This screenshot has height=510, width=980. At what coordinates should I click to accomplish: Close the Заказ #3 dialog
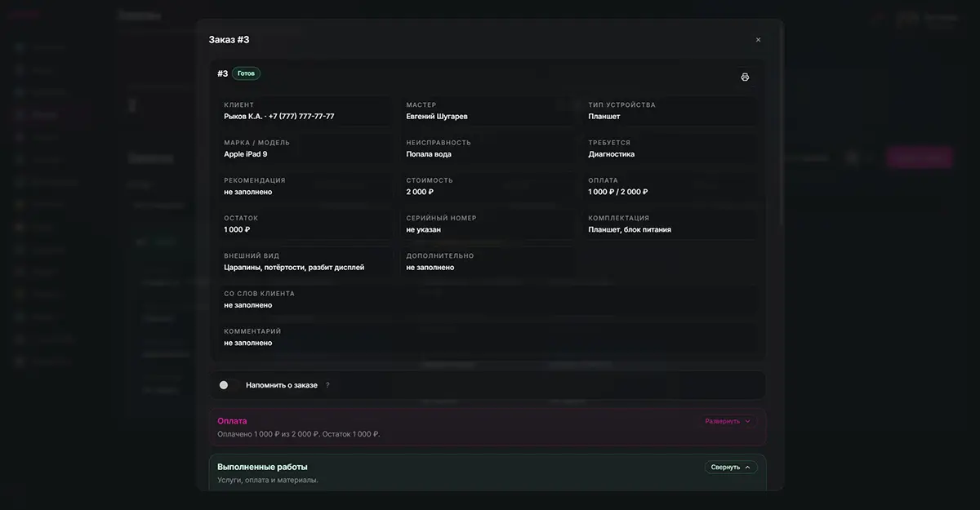(x=758, y=39)
